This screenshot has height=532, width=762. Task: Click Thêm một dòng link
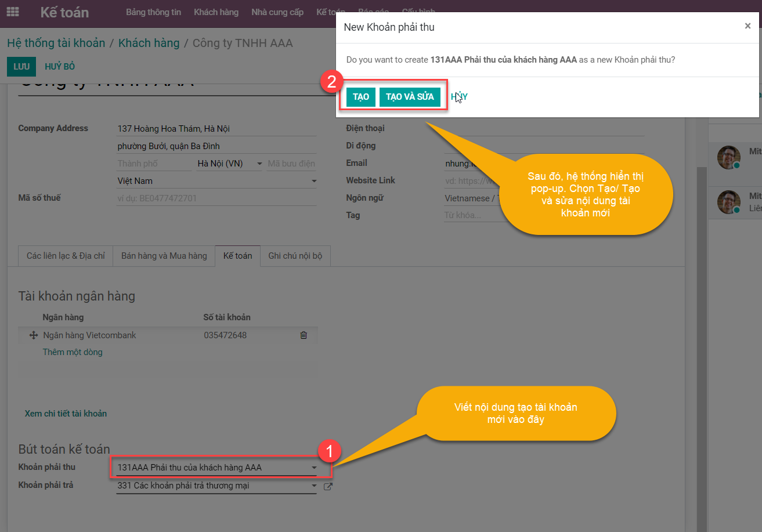tap(73, 352)
